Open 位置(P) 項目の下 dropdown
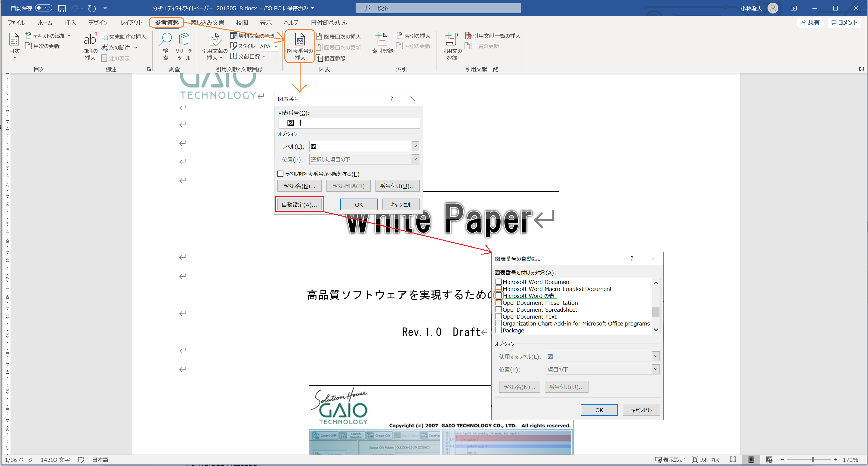Image resolution: width=868 pixels, height=466 pixels. pos(655,369)
